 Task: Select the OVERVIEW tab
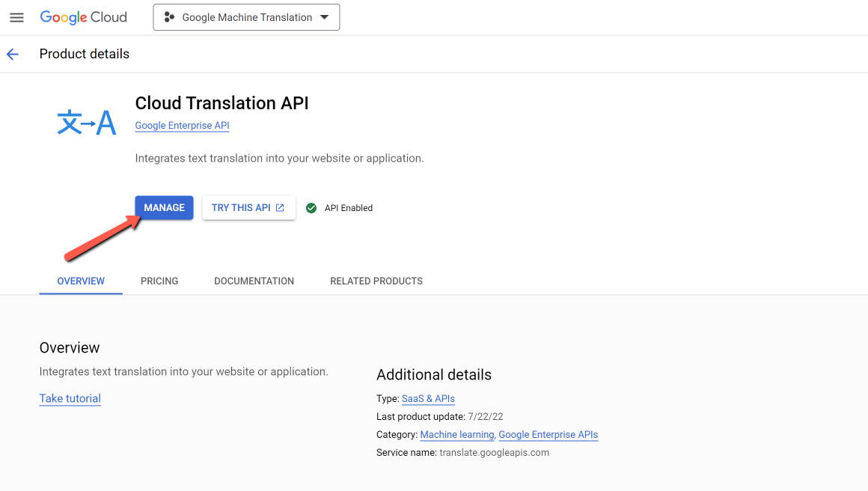[81, 281]
